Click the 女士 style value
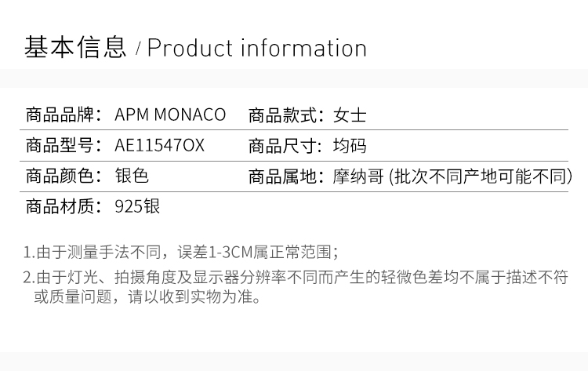The height and width of the screenshot is (371, 588). click(350, 115)
